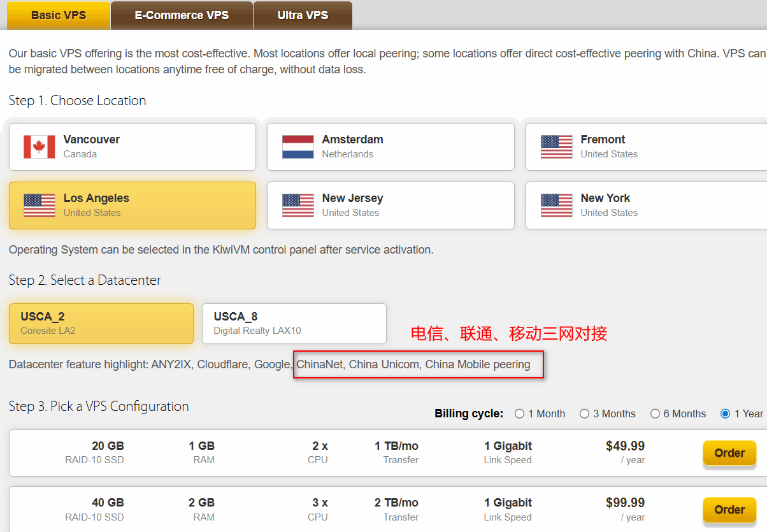Set billing cycle to 6 Months

[x=655, y=414]
